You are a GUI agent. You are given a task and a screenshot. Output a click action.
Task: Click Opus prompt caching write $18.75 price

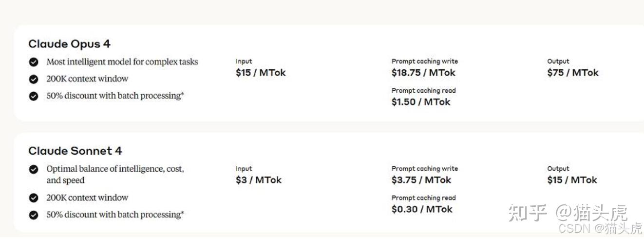tap(423, 73)
